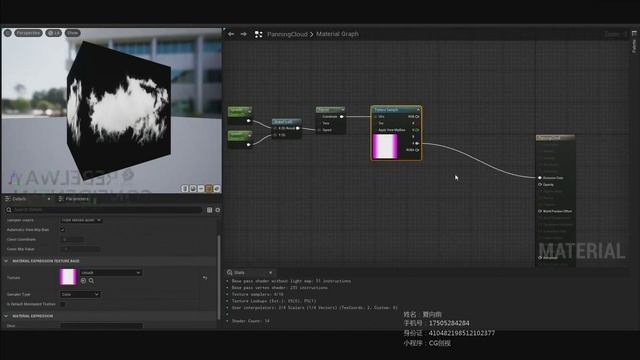Focus the details search field

(x=104, y=210)
